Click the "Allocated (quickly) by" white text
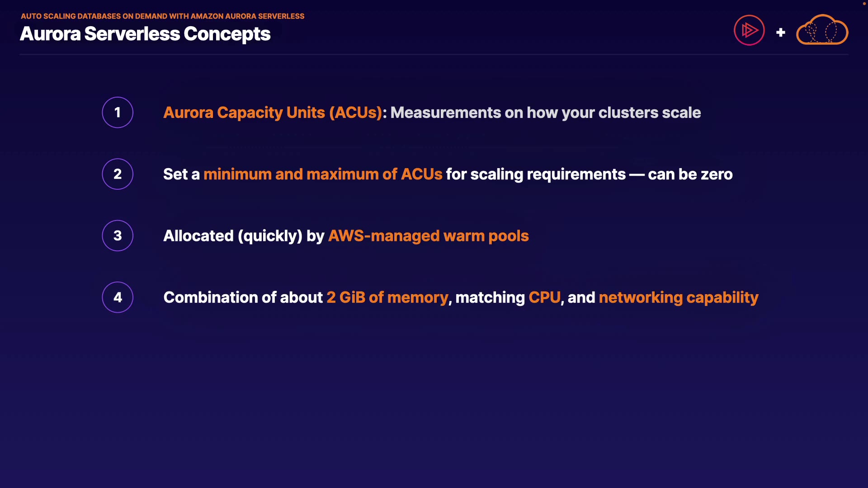868x488 pixels. (x=244, y=236)
